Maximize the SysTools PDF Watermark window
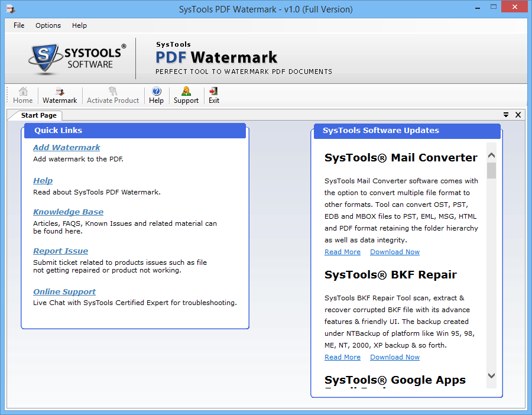 (x=494, y=7)
